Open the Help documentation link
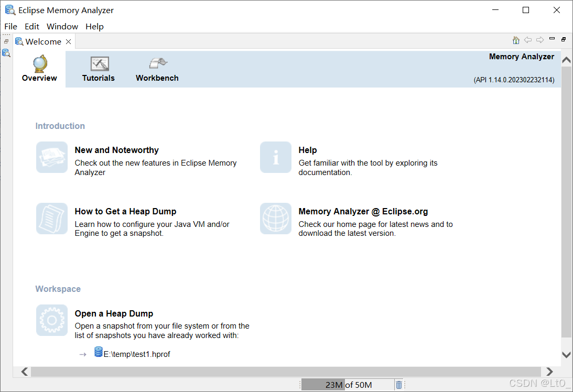573x392 pixels. 308,150
